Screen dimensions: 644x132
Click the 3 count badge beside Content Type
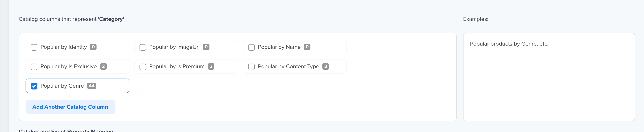[325, 66]
